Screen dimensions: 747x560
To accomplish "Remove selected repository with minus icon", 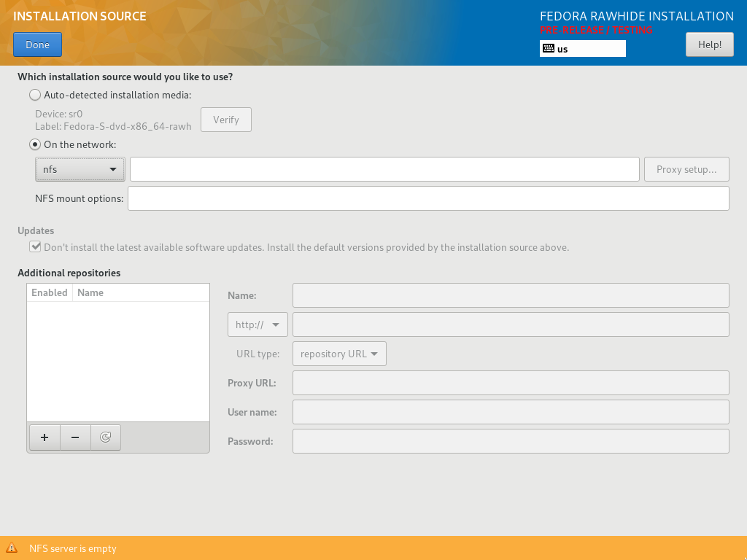I will [x=75, y=437].
